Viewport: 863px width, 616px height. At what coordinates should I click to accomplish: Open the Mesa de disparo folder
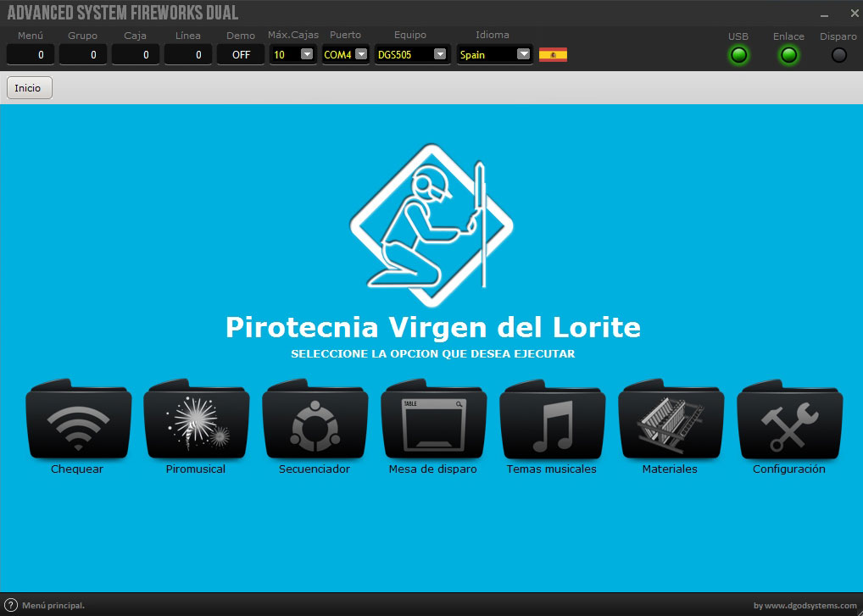coord(433,421)
